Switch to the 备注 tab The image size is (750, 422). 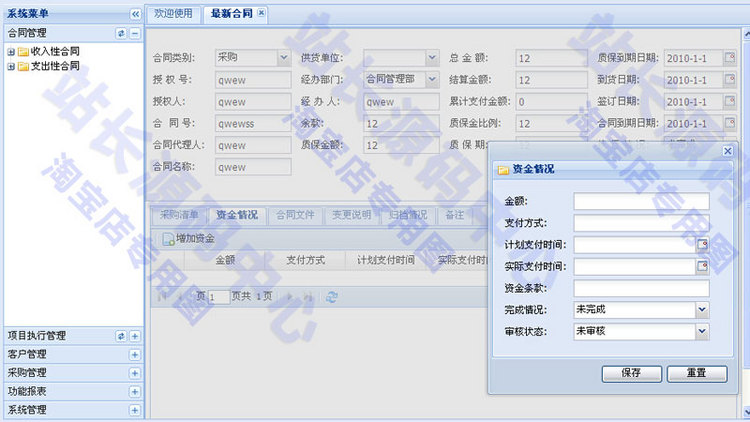[454, 215]
